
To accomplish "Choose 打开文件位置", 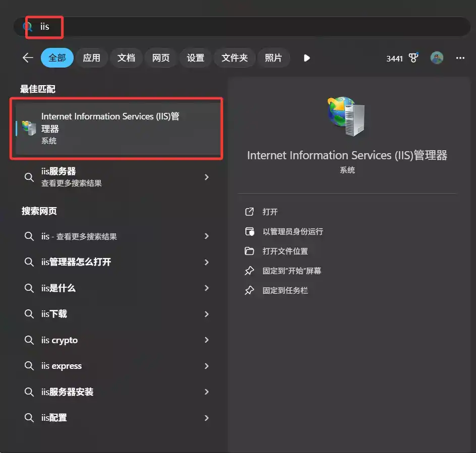I will point(285,251).
